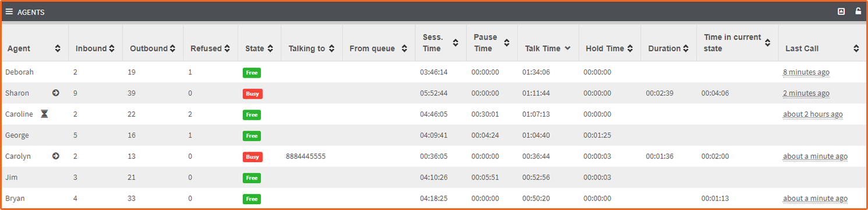The height and width of the screenshot is (210, 868).
Task: Click Sharon's red Busy state badge
Action: click(253, 93)
